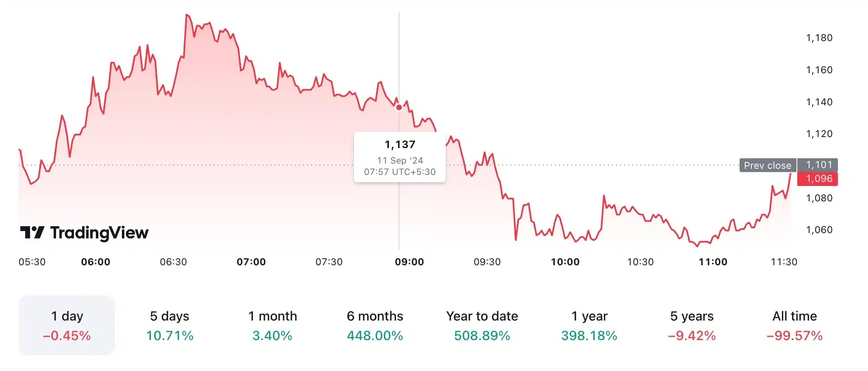Click the 1,137 price tooltip
Viewport: 868px width, 371px height.
coord(400,157)
